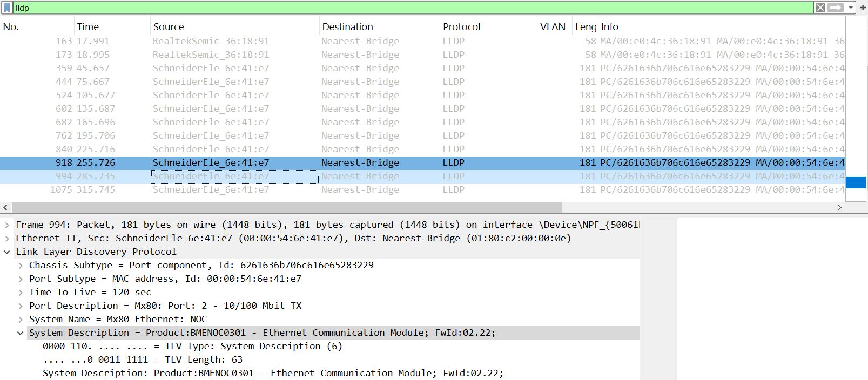This screenshot has height=380, width=868.
Task: Click Nearest-Bridge destination of packet 918
Action: click(360, 162)
